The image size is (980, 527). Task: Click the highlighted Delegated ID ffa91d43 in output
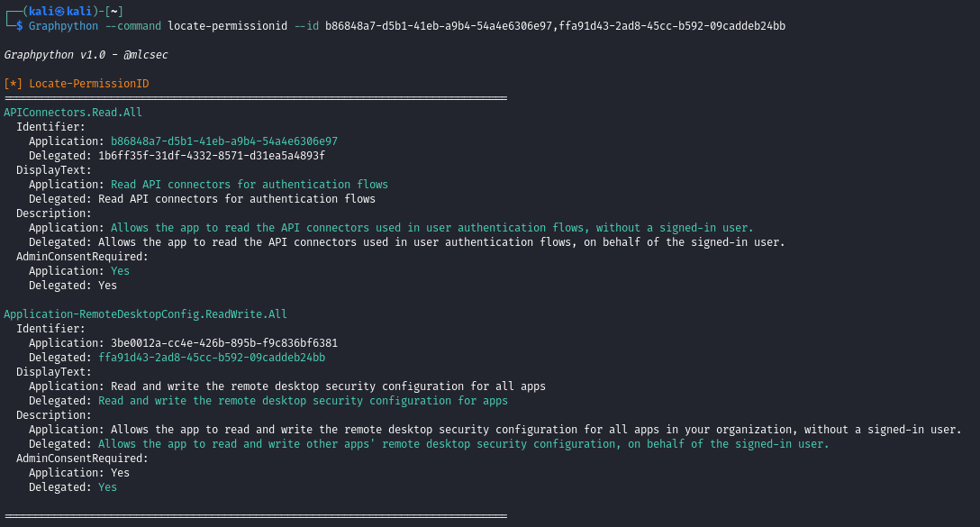212,358
